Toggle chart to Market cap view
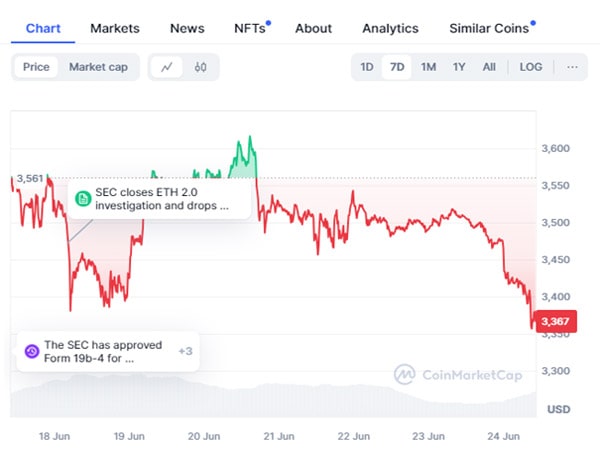Viewport: 600px width, 460px height. [x=98, y=67]
